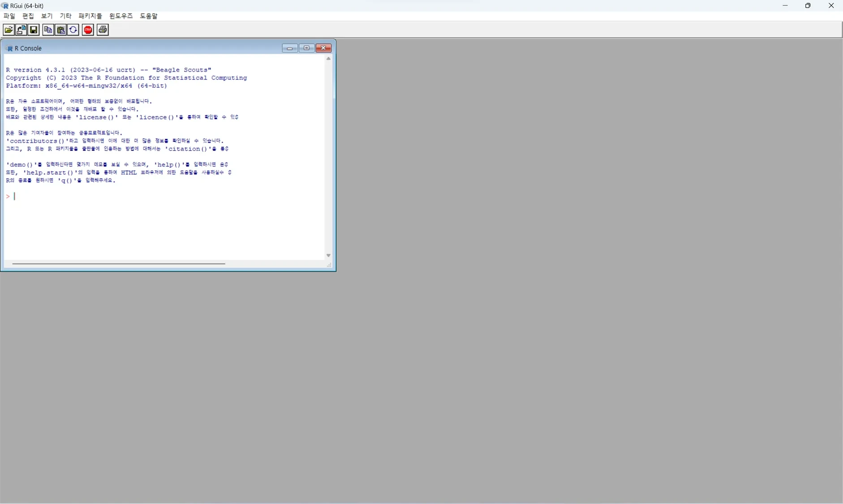
Task: Click the line mentioning 'demo()'
Action: pos(117,165)
